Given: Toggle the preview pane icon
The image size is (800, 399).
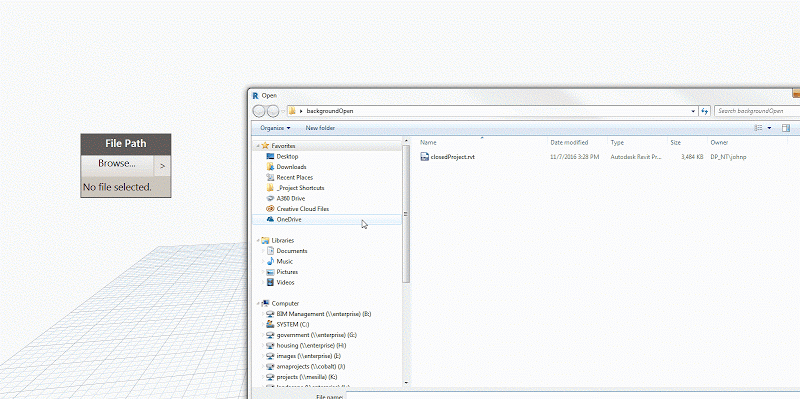Looking at the screenshot, I should pyautogui.click(x=786, y=128).
